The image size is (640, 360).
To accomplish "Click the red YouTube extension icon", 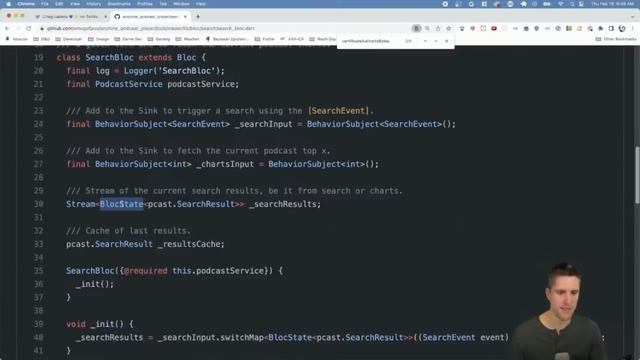I will [494, 29].
